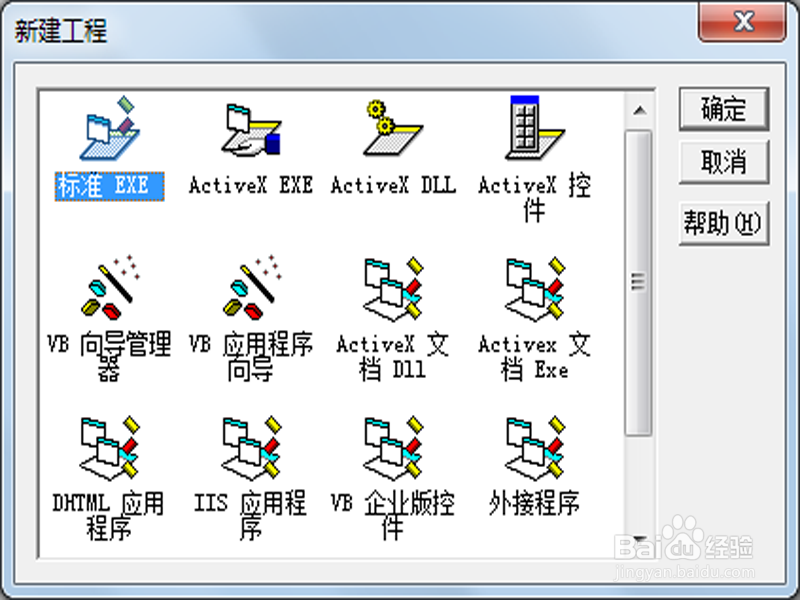Click the VB 企业版控件 label
Screen dimensions: 800x600
393,516
